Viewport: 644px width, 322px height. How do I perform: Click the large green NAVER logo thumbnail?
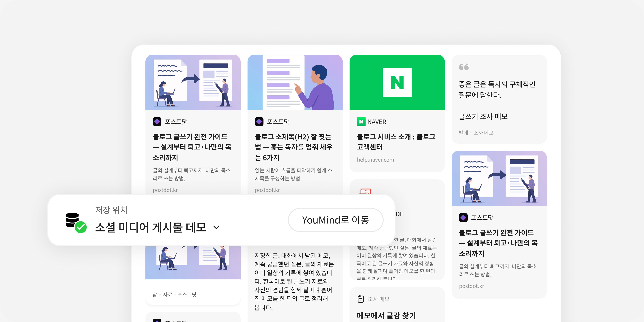coord(397,82)
